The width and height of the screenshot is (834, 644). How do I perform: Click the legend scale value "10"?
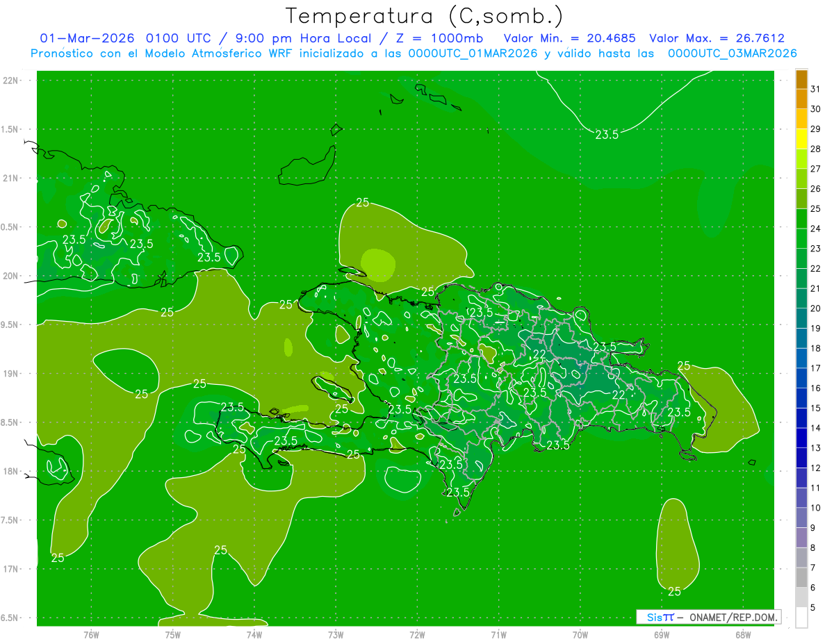(x=816, y=508)
